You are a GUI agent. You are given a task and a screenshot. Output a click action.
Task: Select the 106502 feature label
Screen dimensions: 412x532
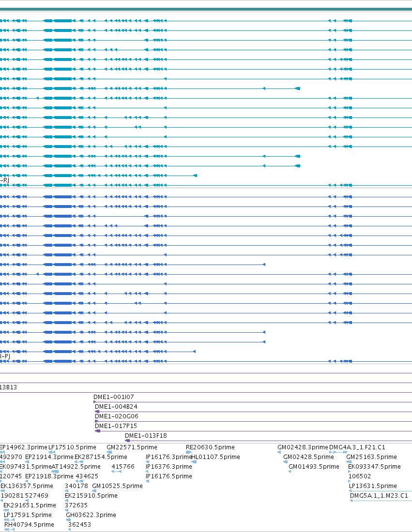(x=360, y=476)
